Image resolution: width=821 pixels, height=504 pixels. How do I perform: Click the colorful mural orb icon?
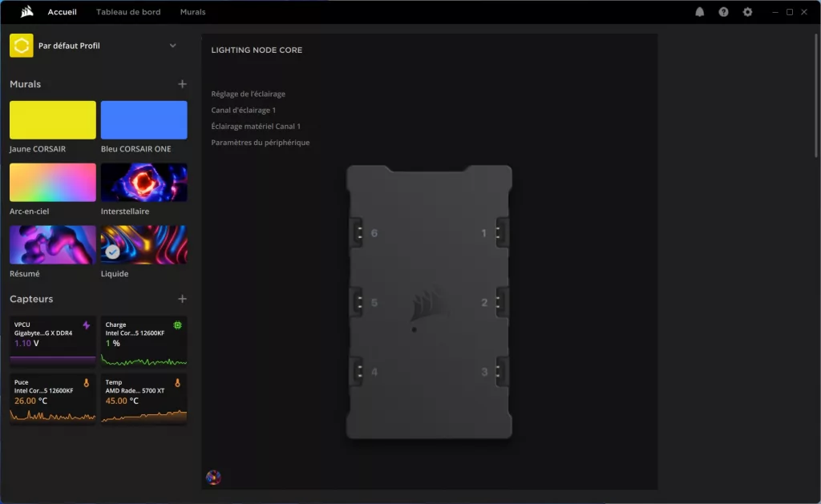[x=213, y=478]
